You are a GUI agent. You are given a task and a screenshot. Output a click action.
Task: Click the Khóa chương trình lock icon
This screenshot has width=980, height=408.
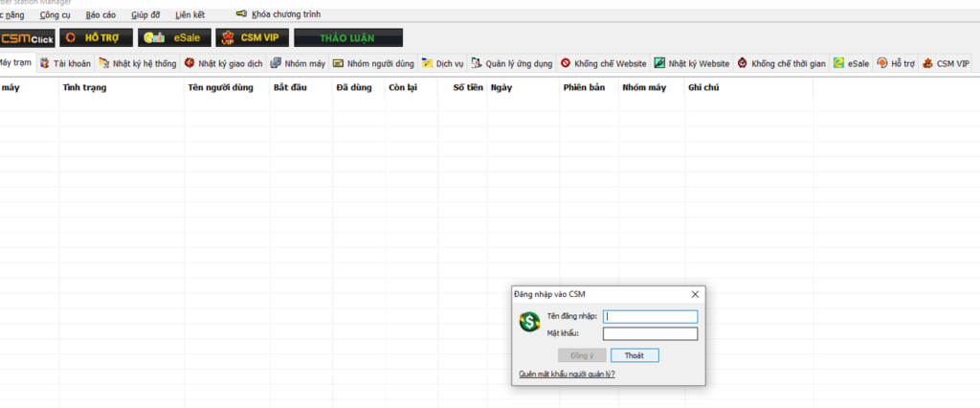point(241,14)
